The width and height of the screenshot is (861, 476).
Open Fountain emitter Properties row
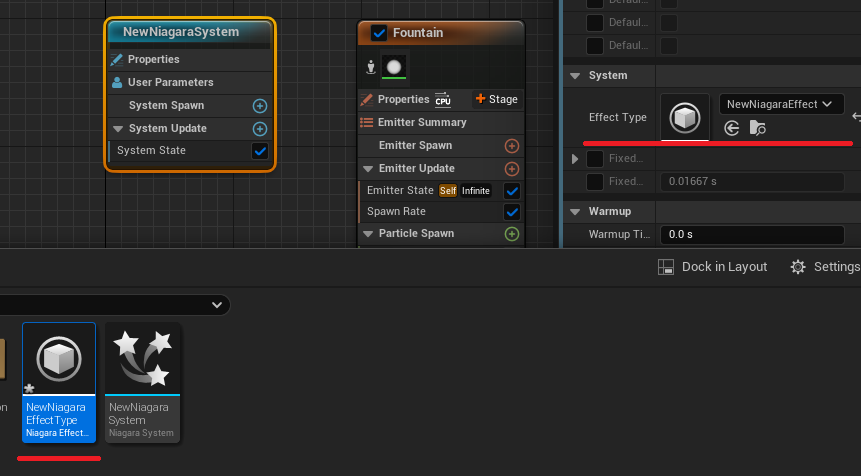403,99
